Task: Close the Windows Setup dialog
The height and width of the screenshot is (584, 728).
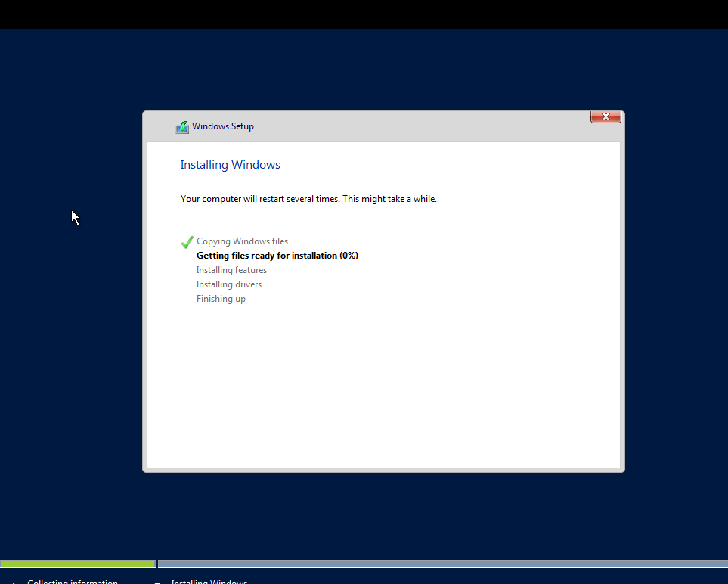Action: [606, 116]
